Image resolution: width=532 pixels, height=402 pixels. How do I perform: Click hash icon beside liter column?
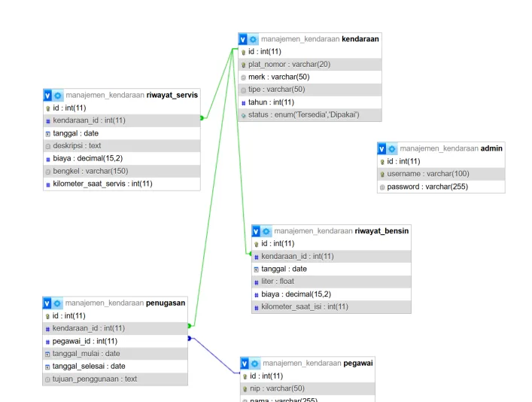pyautogui.click(x=256, y=282)
